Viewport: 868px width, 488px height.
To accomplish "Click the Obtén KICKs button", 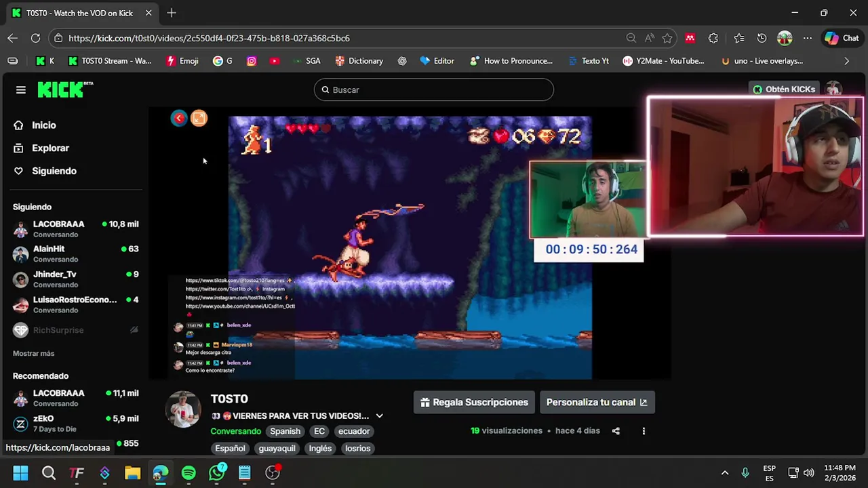I will click(x=784, y=89).
